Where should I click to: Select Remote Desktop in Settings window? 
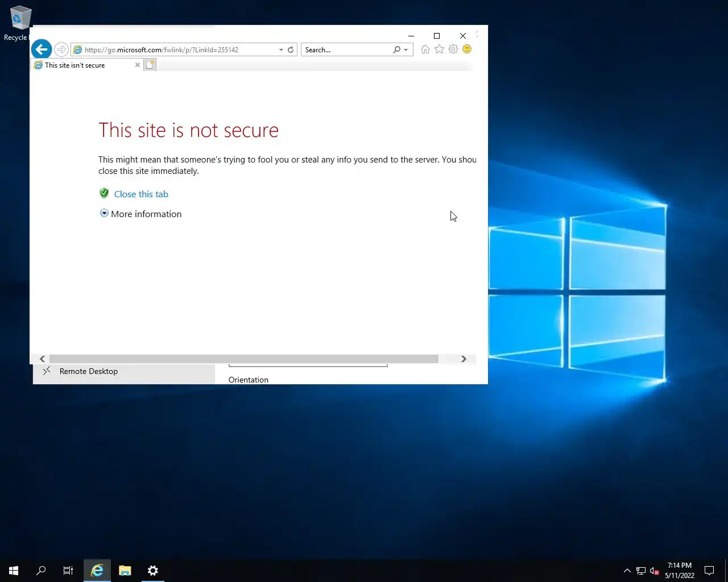click(x=124, y=371)
